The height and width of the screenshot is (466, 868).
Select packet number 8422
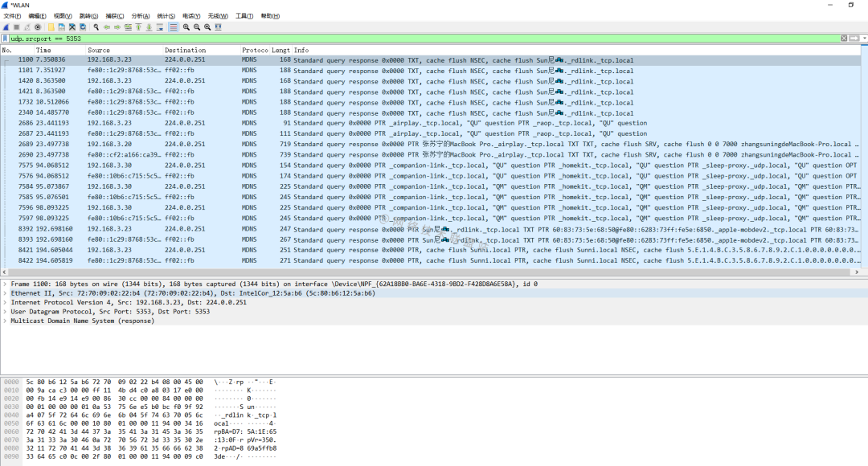pyautogui.click(x=430, y=260)
